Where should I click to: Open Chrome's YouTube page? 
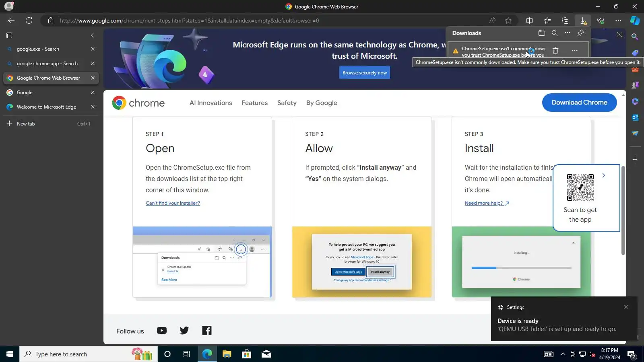tap(162, 331)
